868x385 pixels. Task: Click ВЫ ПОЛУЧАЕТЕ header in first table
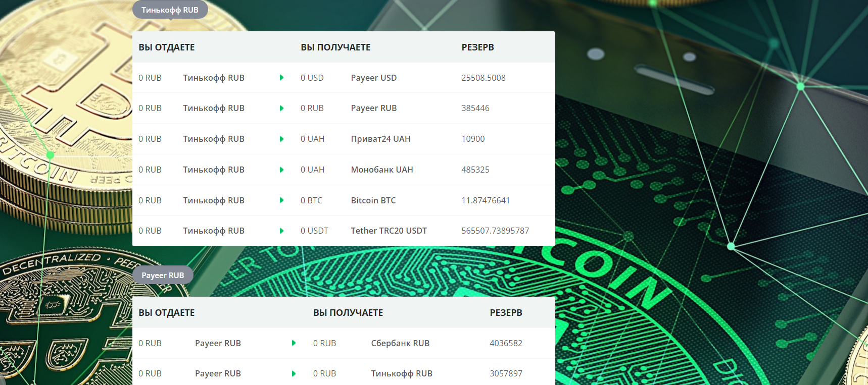pos(335,47)
